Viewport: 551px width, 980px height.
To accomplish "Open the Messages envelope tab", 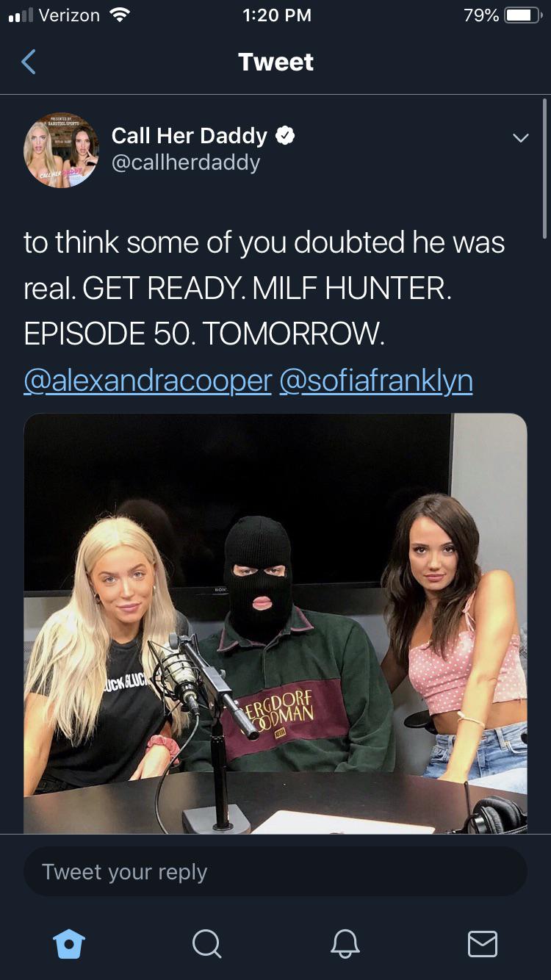I will [x=482, y=943].
